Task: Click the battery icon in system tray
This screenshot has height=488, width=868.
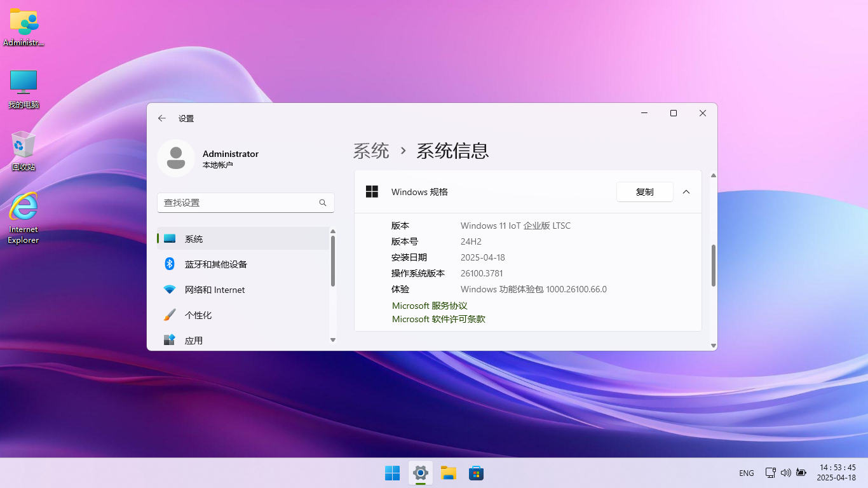Action: tap(801, 473)
